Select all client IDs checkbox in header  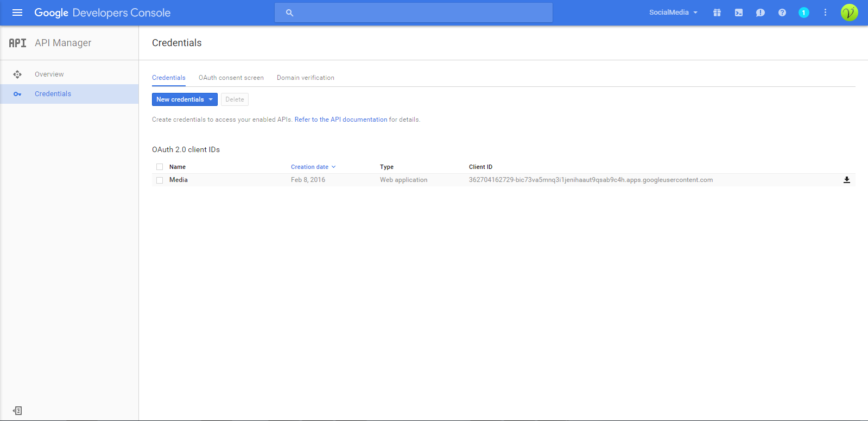click(x=160, y=167)
